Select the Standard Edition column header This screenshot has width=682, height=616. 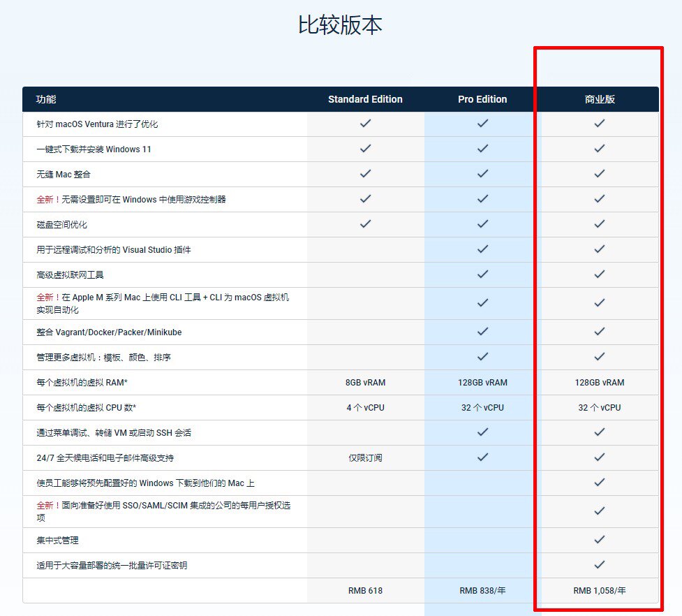[x=365, y=99]
